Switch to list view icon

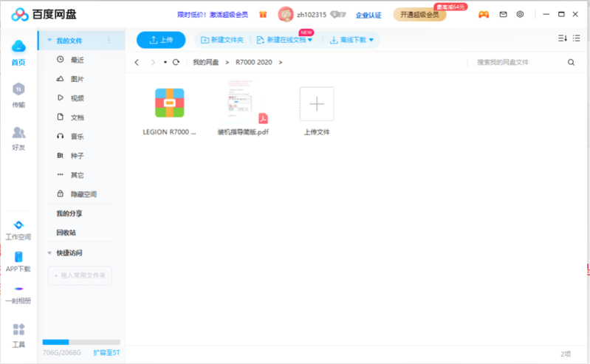click(577, 38)
